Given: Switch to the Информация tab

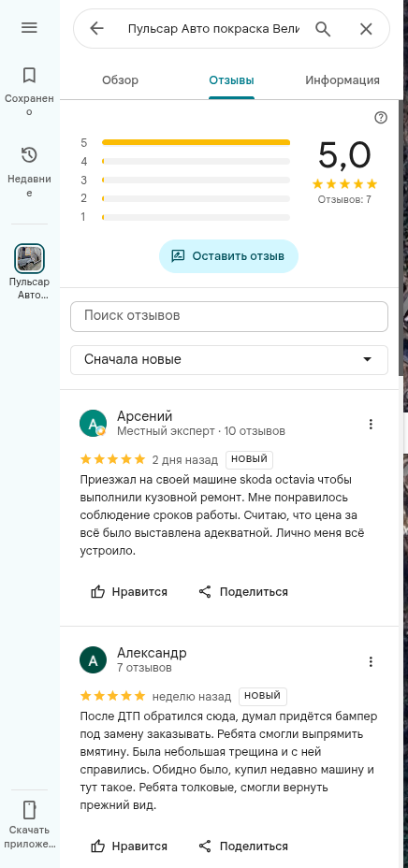Looking at the screenshot, I should (342, 80).
